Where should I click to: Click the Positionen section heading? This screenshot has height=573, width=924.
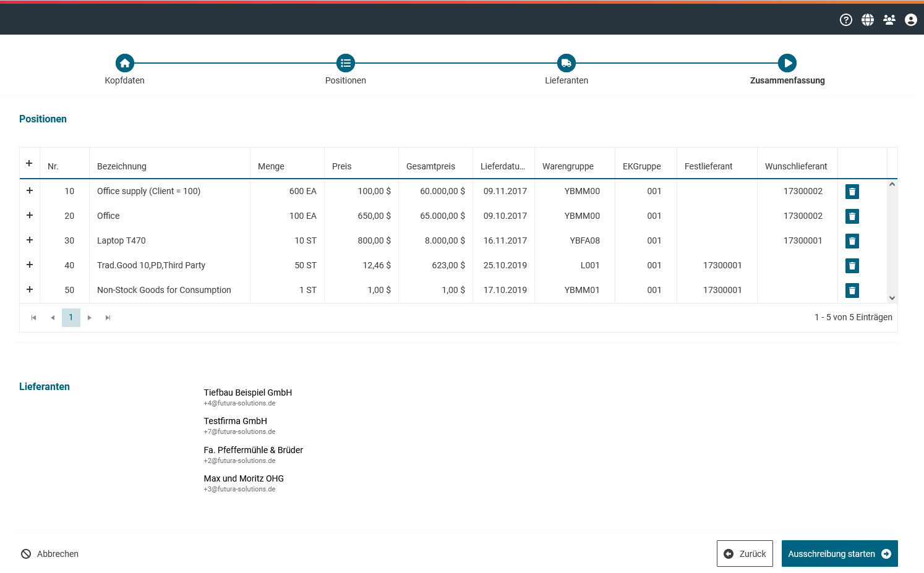point(43,119)
